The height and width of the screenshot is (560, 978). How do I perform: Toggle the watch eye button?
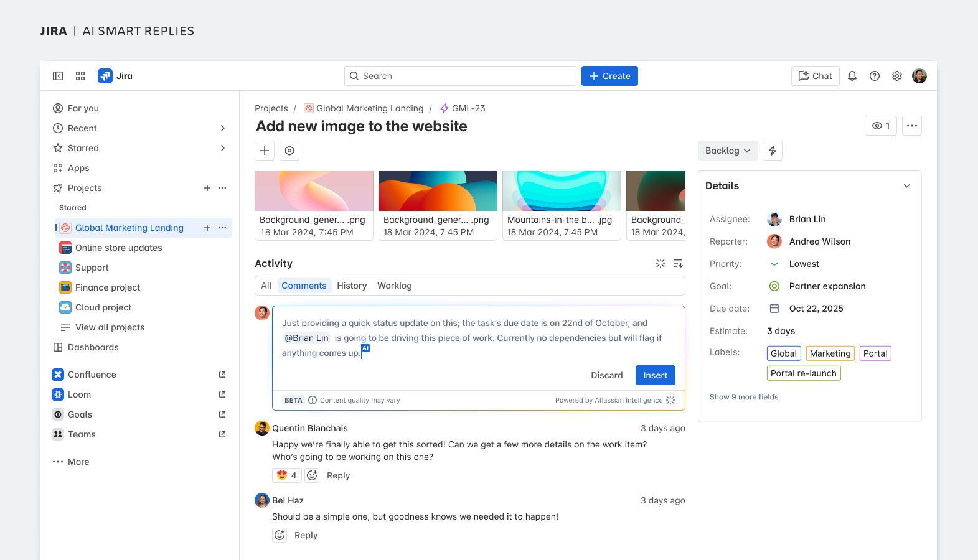pyautogui.click(x=881, y=126)
